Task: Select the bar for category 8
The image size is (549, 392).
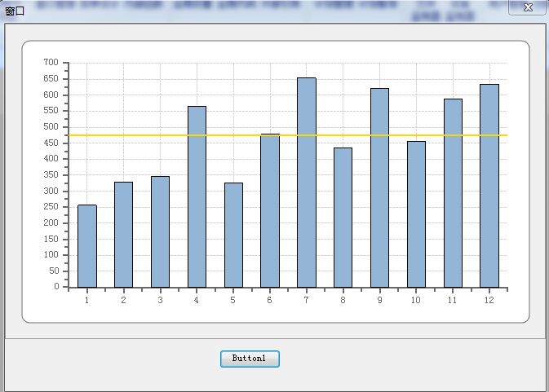Action: click(x=343, y=218)
